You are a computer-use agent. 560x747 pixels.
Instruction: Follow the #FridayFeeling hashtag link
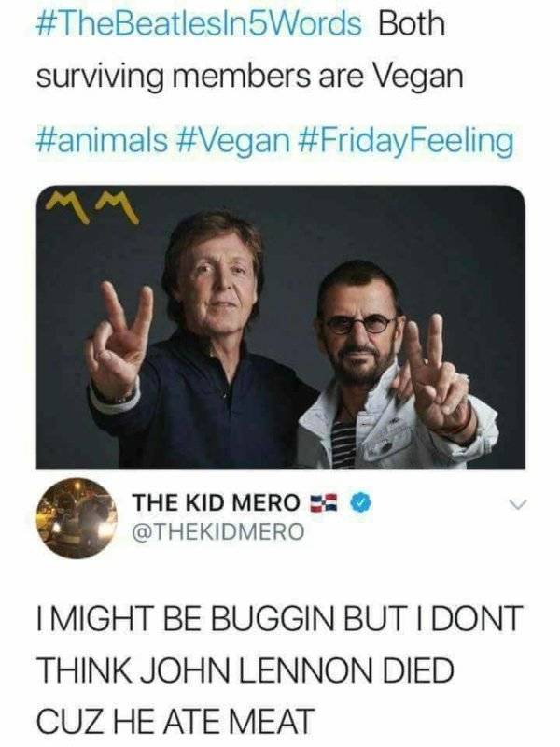coord(406,141)
